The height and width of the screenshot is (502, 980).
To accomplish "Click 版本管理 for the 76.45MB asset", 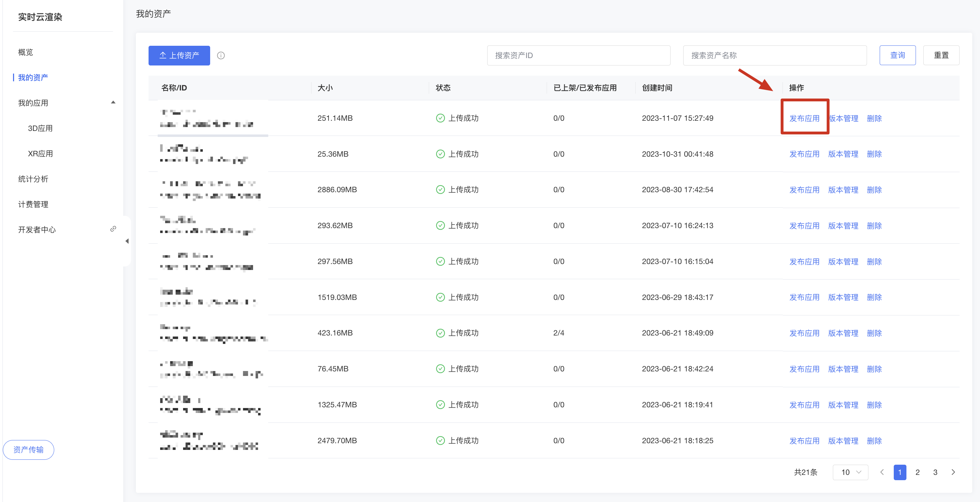I will click(843, 369).
